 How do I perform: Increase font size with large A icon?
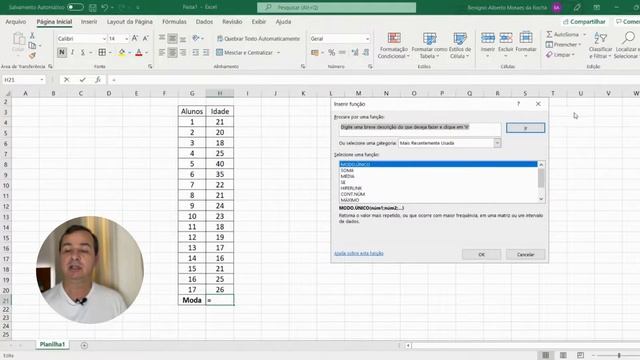135,38
